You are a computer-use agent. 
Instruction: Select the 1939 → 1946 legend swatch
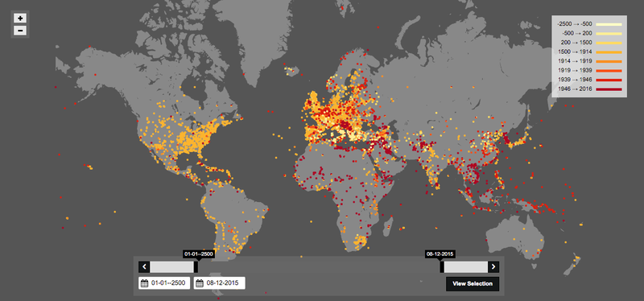pyautogui.click(x=609, y=80)
